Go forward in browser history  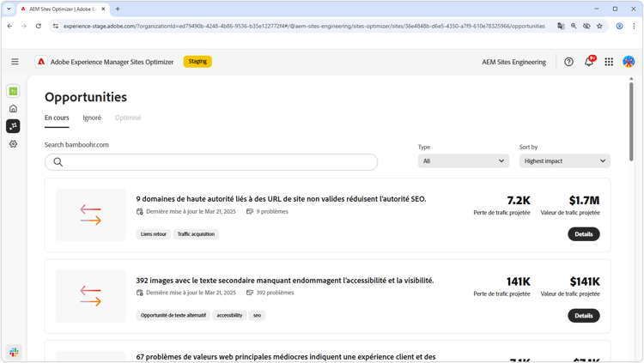[x=24, y=26]
